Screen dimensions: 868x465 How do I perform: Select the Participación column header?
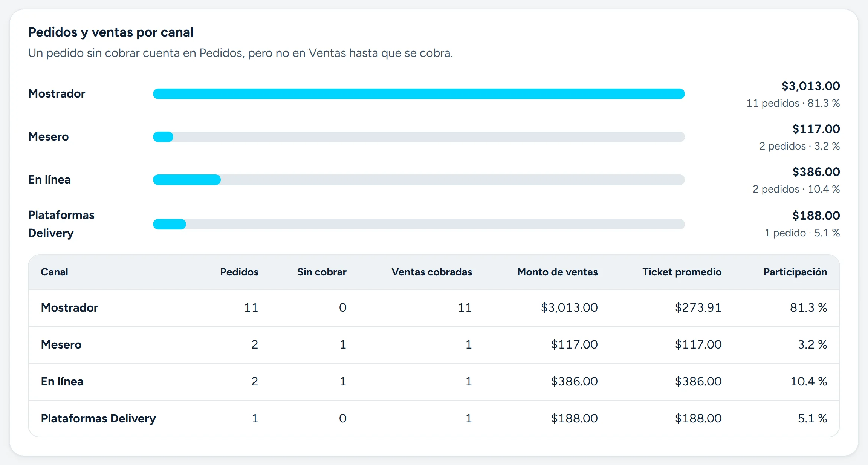click(795, 272)
